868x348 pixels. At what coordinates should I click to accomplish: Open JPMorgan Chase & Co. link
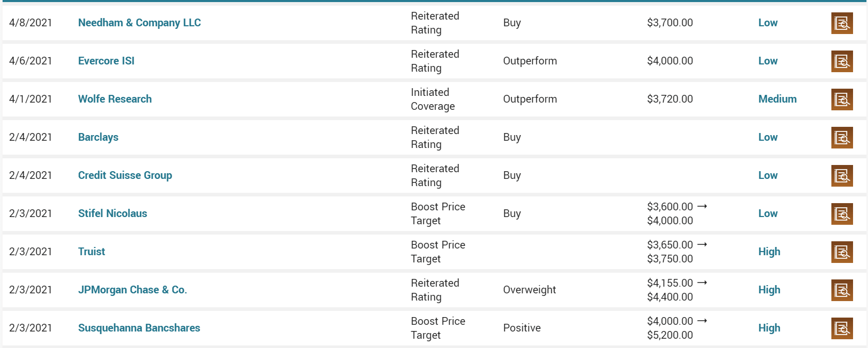click(x=133, y=290)
